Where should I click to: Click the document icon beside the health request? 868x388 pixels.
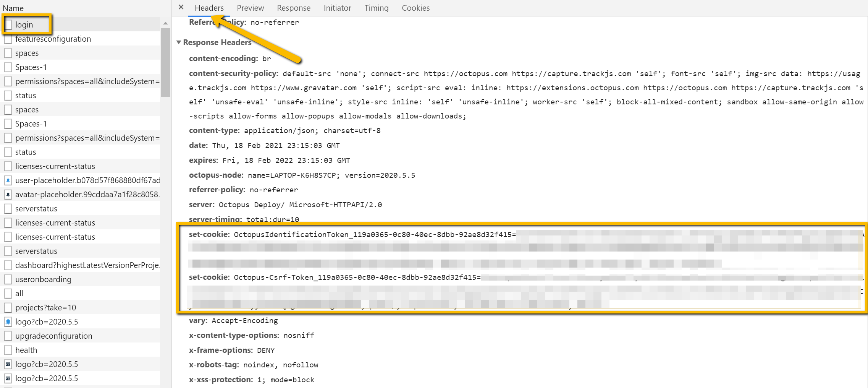coord(8,349)
